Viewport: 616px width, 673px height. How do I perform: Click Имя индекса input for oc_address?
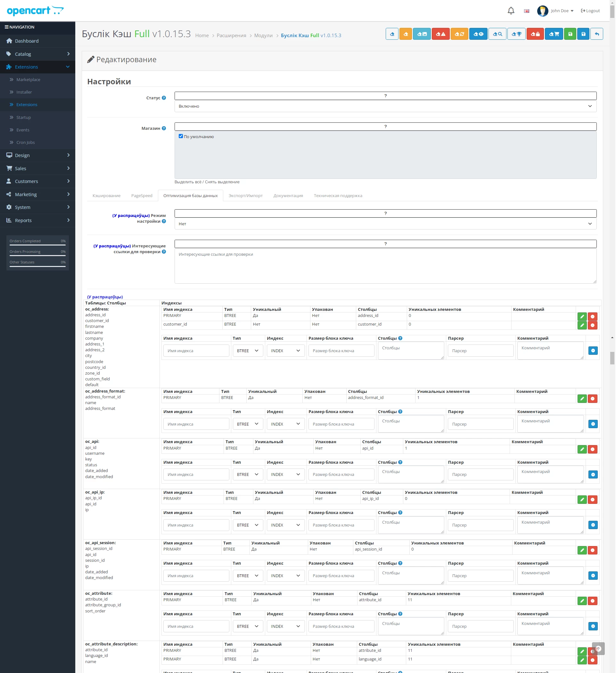(x=196, y=351)
